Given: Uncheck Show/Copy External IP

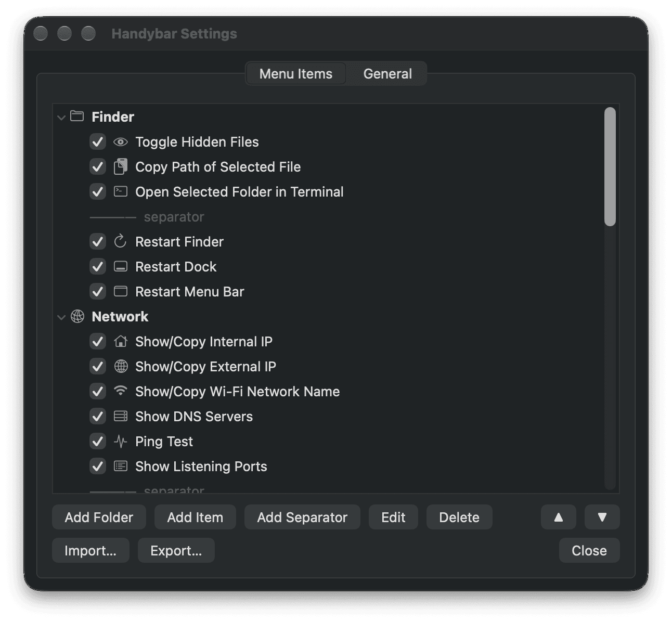Looking at the screenshot, I should pos(98,366).
